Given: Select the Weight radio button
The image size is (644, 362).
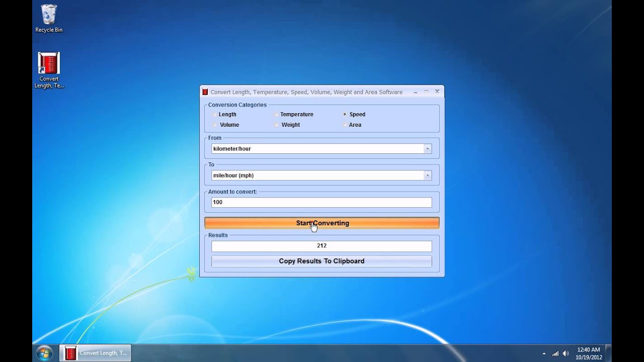Looking at the screenshot, I should (276, 125).
